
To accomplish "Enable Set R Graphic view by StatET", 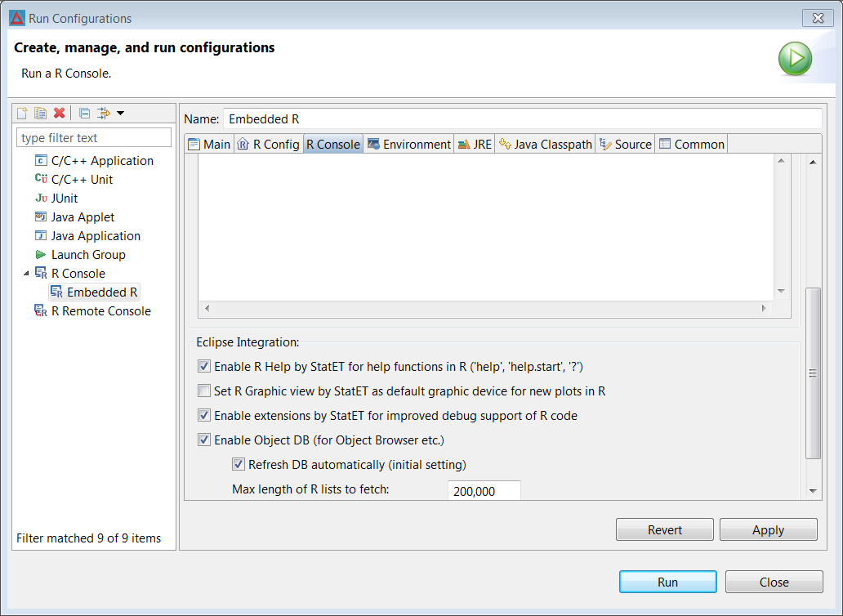I will pyautogui.click(x=203, y=391).
